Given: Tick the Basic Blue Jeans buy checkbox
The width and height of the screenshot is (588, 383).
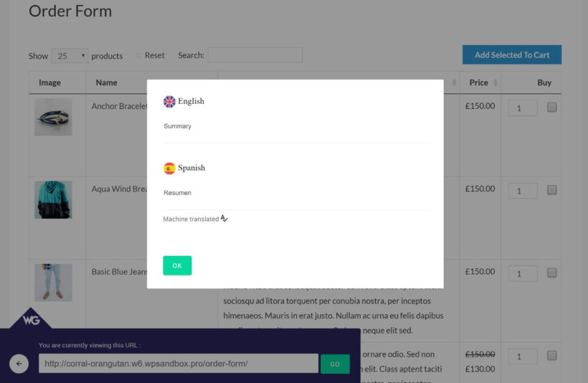Looking at the screenshot, I should point(551,273).
